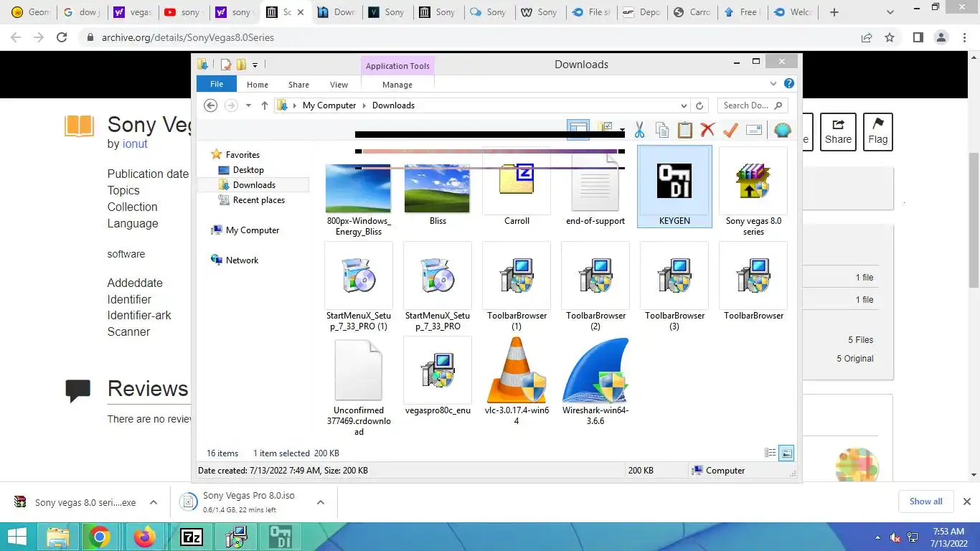This screenshot has width=980, height=551.
Task: Open the Manage ribbon tab
Action: [x=397, y=85]
